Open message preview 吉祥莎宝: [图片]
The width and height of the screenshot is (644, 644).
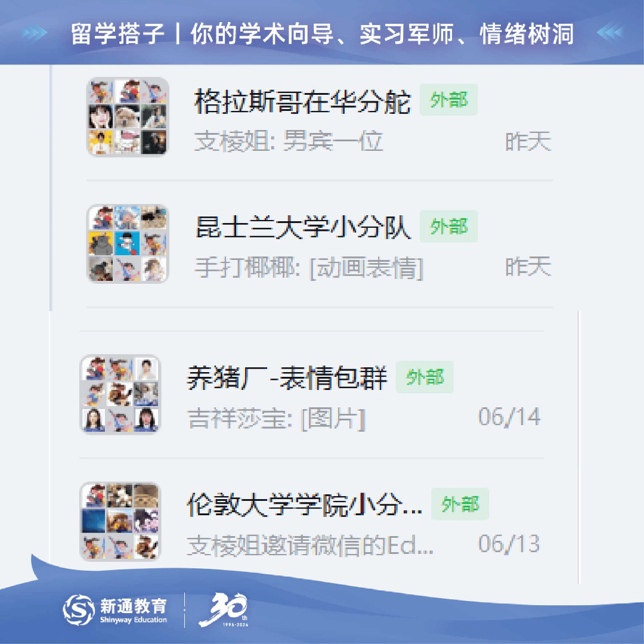[x=277, y=419]
